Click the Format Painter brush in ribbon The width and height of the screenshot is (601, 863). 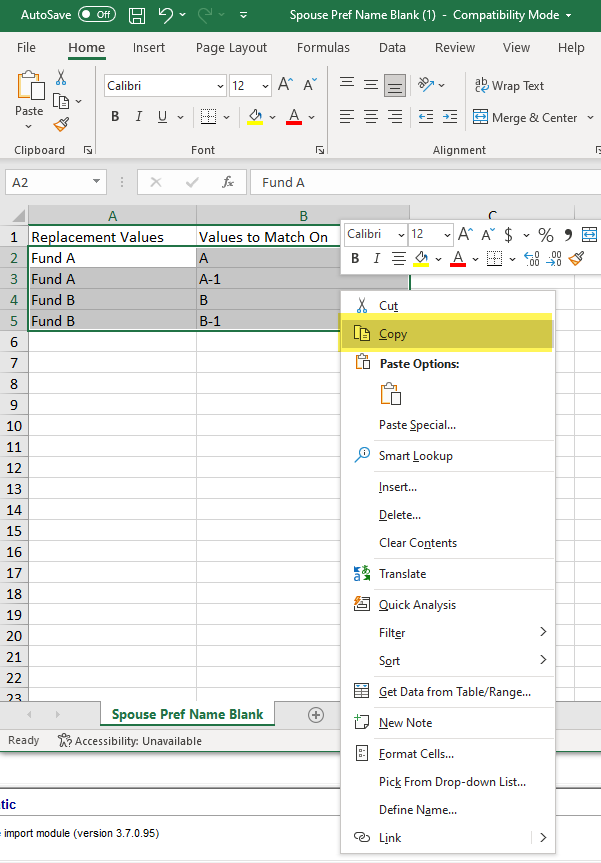click(62, 124)
